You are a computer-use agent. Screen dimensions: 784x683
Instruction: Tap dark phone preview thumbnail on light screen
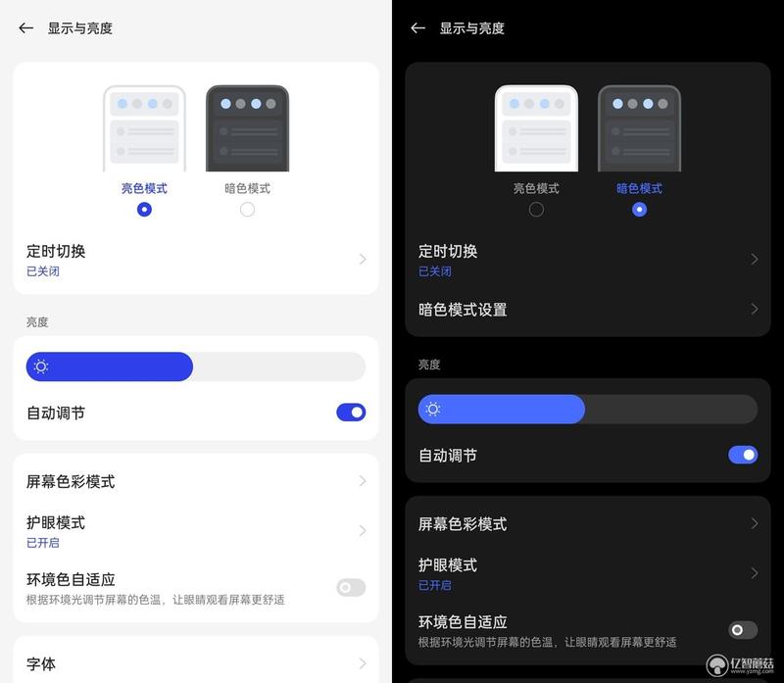pos(248,128)
